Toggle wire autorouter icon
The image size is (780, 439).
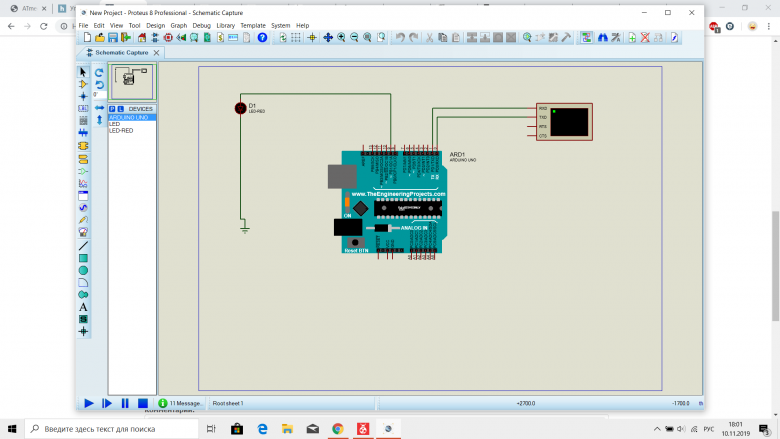coord(586,38)
